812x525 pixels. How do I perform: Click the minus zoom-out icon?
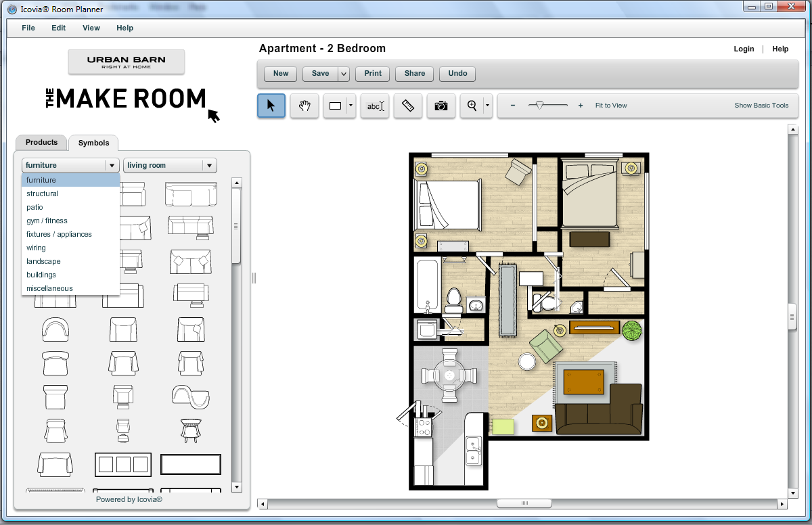[513, 106]
